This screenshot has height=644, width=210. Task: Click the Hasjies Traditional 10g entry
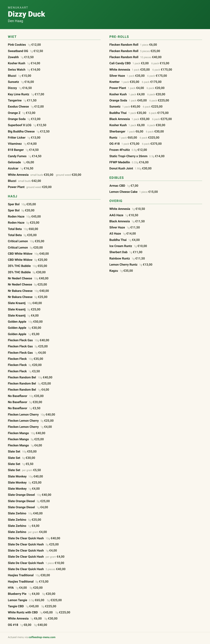click(29, 575)
